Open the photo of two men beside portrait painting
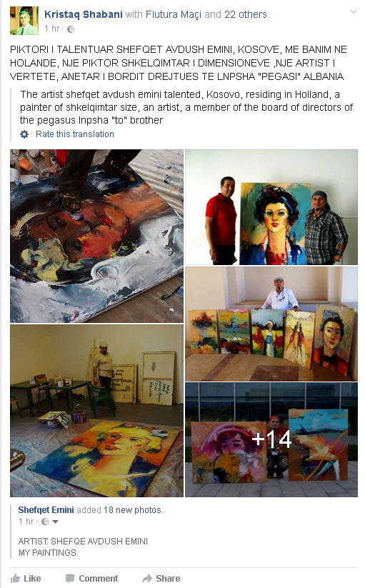 coord(271,207)
